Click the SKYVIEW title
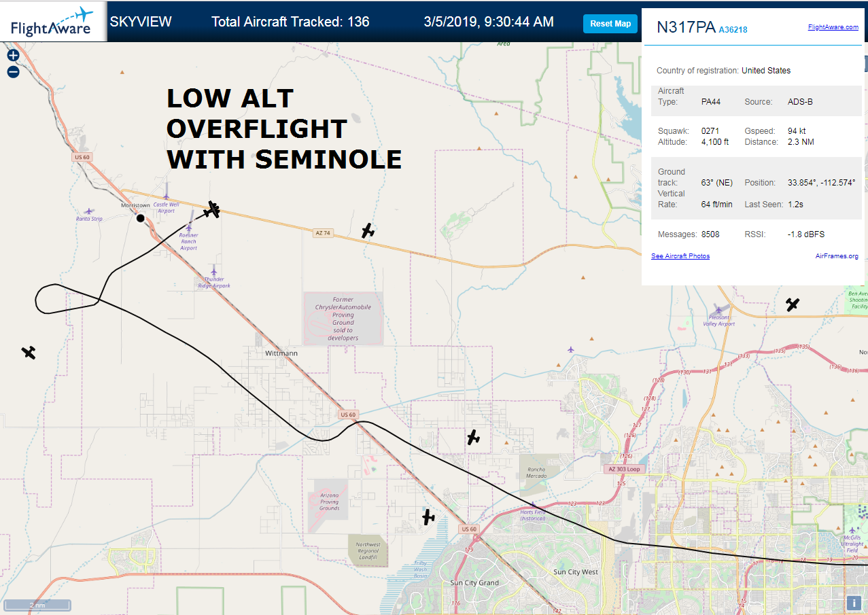The image size is (868, 615). [141, 22]
